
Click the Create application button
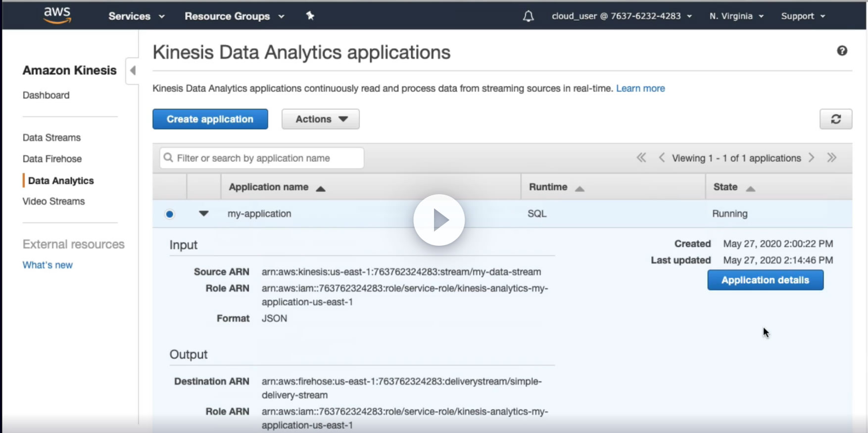pos(210,119)
